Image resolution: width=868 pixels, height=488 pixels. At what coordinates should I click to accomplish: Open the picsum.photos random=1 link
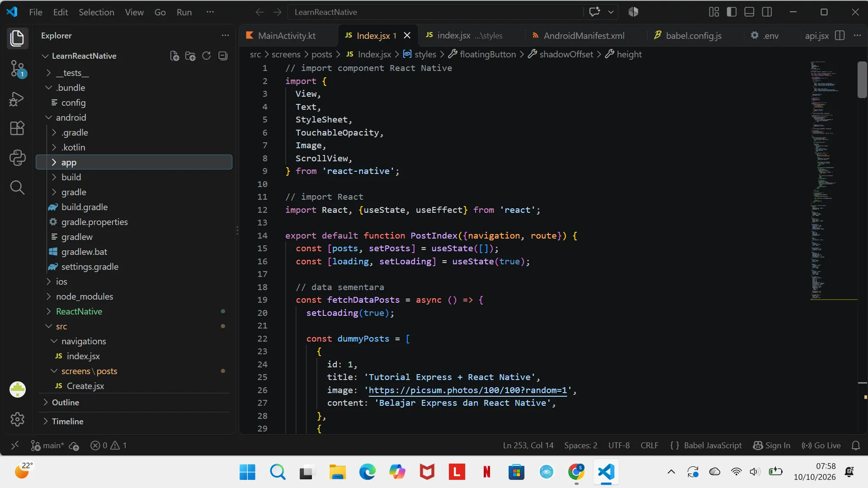[x=467, y=390]
